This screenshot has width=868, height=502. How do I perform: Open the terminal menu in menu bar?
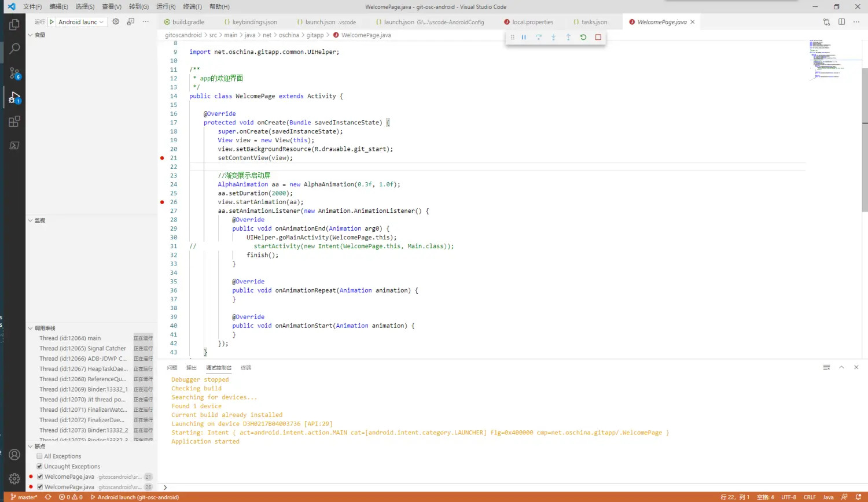coord(192,6)
